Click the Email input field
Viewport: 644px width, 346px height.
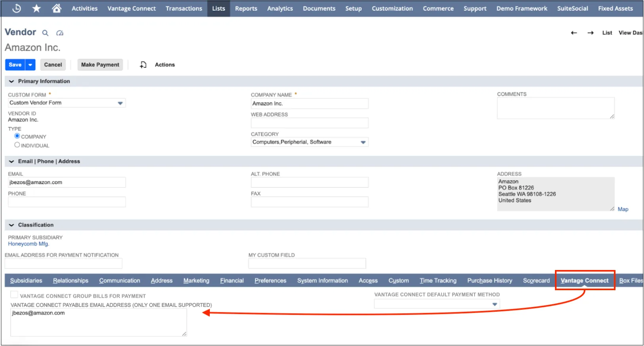(x=66, y=182)
